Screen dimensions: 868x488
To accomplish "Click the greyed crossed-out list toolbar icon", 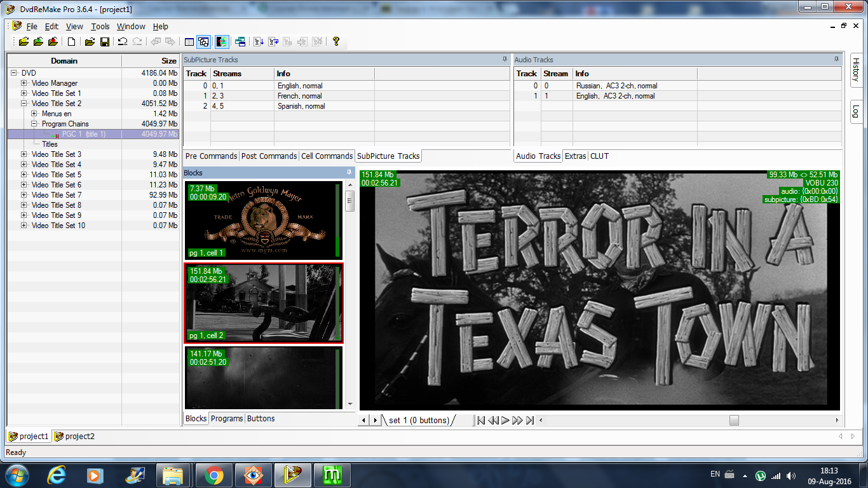I will point(317,42).
